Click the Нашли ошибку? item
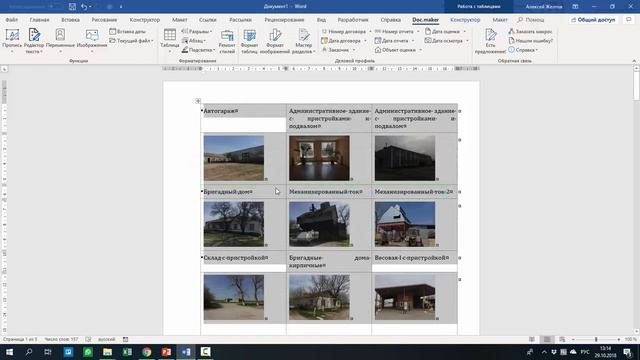 point(531,41)
